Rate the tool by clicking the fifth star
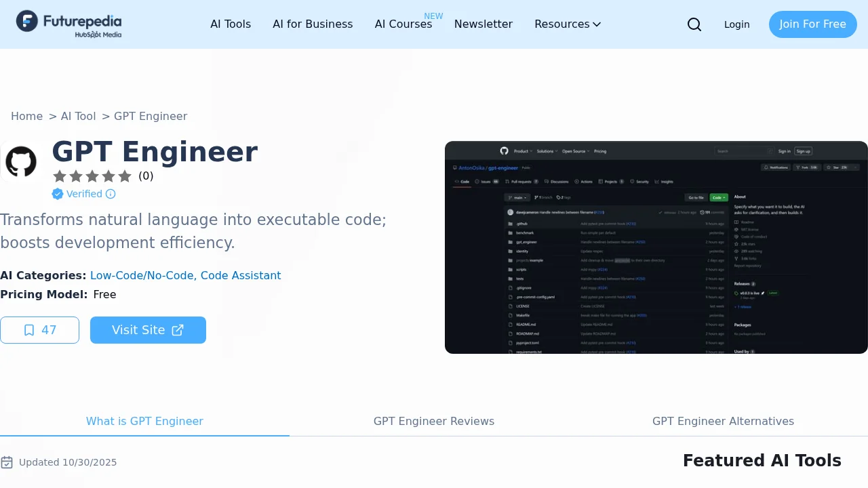 [125, 176]
